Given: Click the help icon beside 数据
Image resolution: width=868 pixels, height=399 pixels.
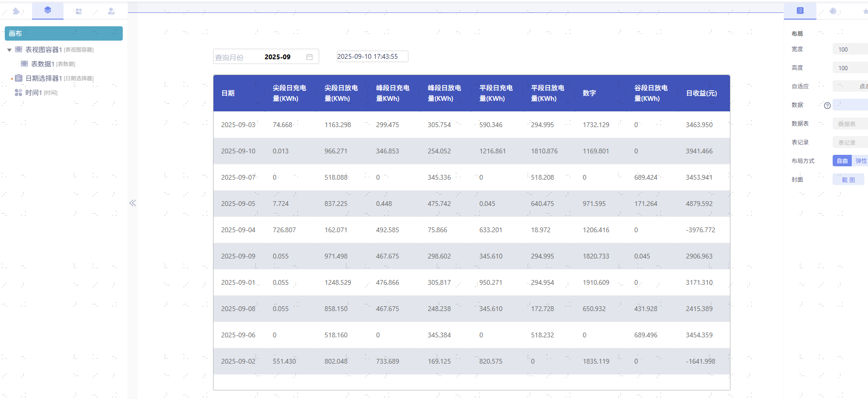Looking at the screenshot, I should point(827,106).
